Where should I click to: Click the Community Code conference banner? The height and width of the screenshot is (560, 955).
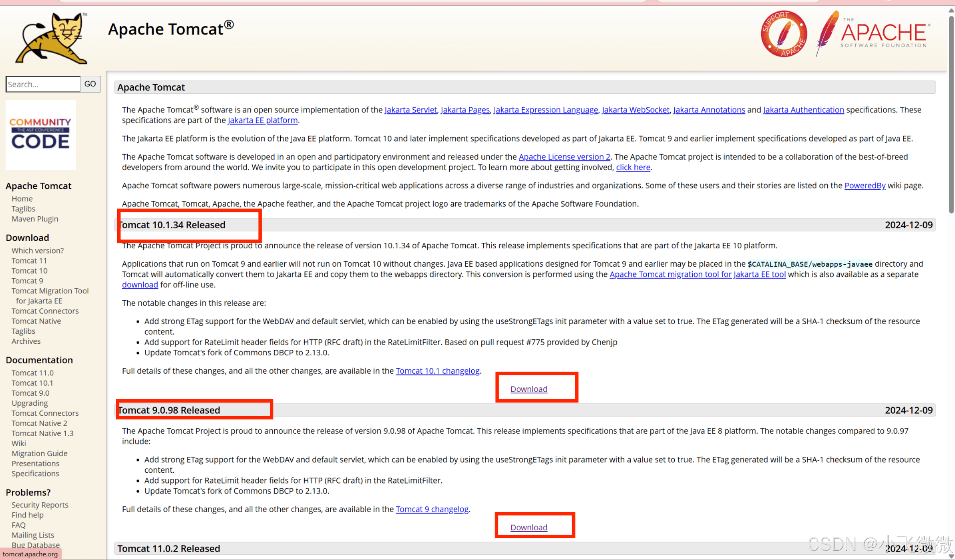pyautogui.click(x=41, y=135)
